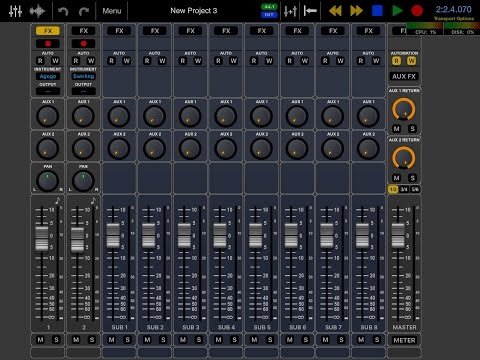Mute channel 1
Image resolution: width=480 pixels, height=360 pixels.
coord(40,340)
